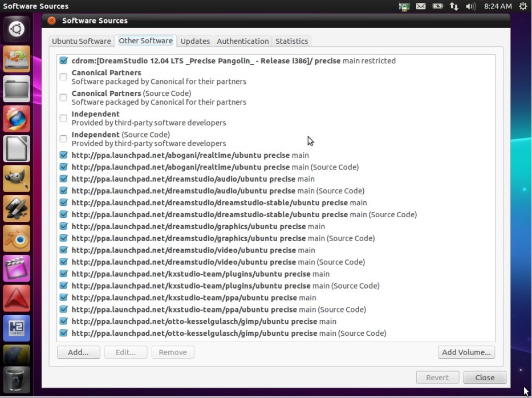Go to the Authentication tab
Image resolution: width=532 pixels, height=398 pixels.
[x=242, y=41]
